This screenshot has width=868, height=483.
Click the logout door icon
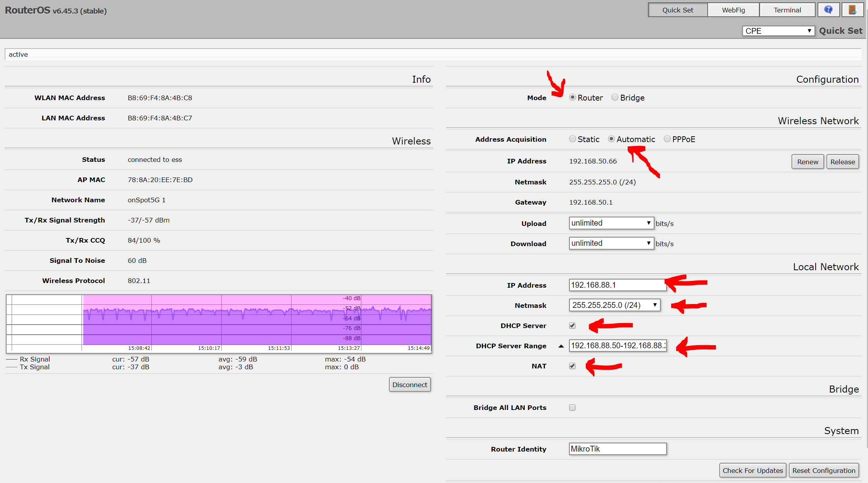coord(852,10)
